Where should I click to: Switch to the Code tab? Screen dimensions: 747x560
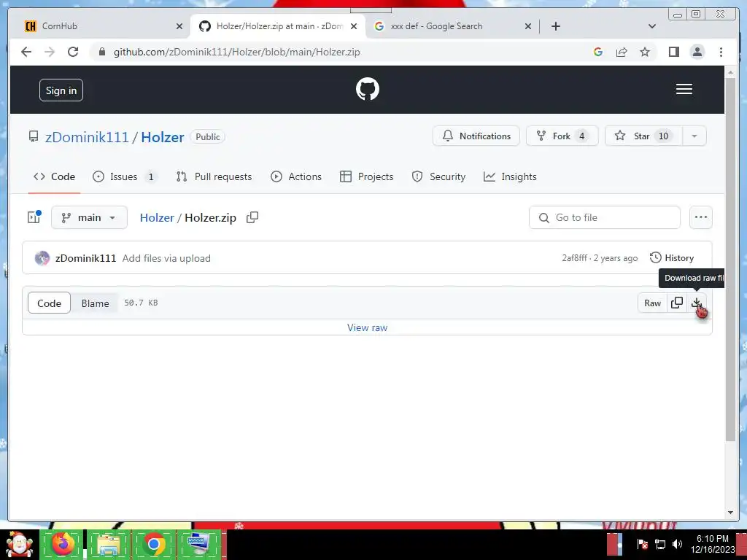[54, 176]
